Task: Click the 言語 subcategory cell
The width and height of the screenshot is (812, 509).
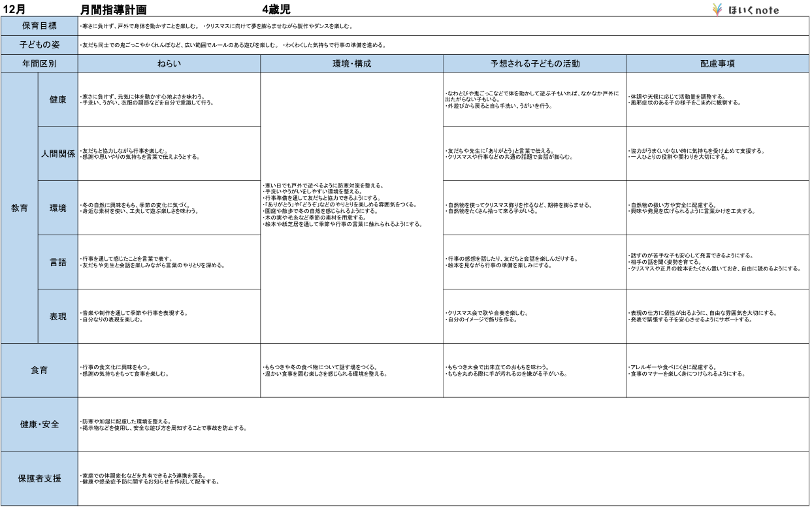Action: point(57,262)
